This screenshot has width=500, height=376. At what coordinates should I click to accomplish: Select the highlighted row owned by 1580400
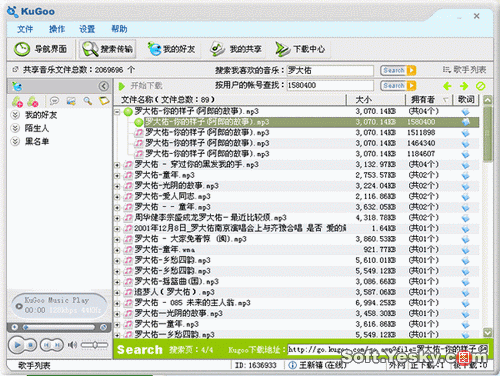[x=297, y=122]
